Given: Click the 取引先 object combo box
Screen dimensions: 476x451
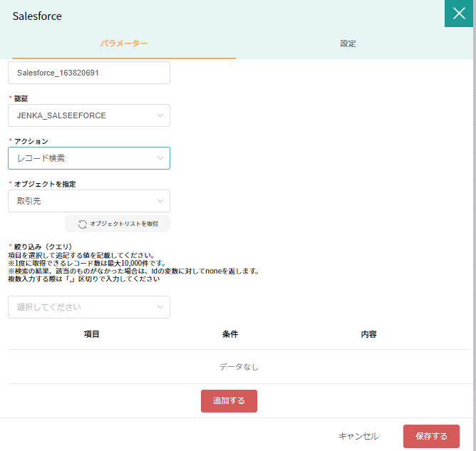Looking at the screenshot, I should [x=89, y=201].
